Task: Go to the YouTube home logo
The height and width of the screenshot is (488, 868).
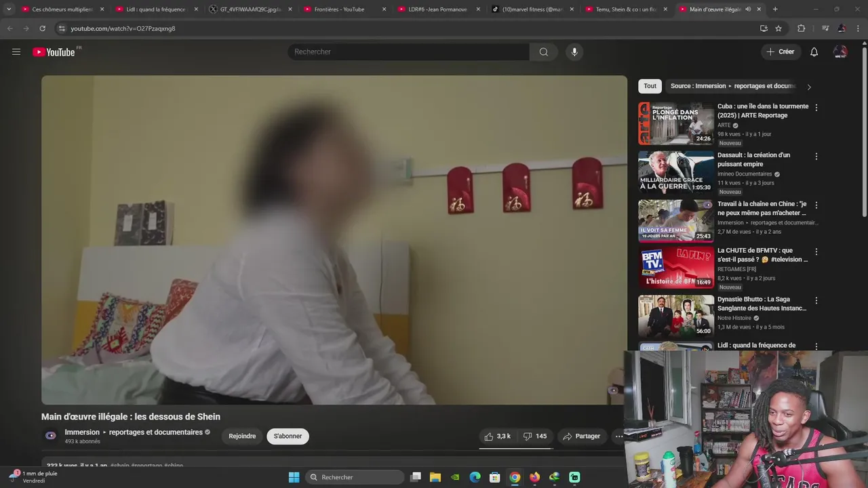Action: point(54,52)
